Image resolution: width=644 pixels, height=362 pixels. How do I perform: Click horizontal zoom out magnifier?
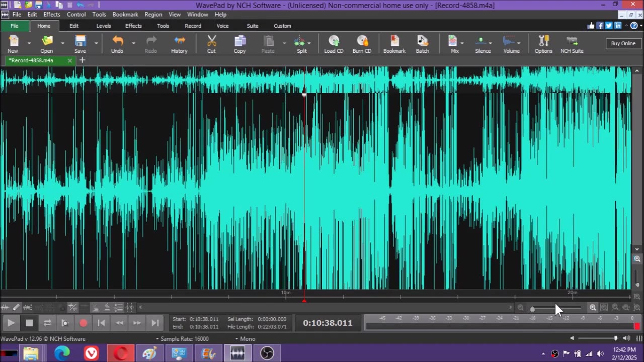pyautogui.click(x=520, y=307)
